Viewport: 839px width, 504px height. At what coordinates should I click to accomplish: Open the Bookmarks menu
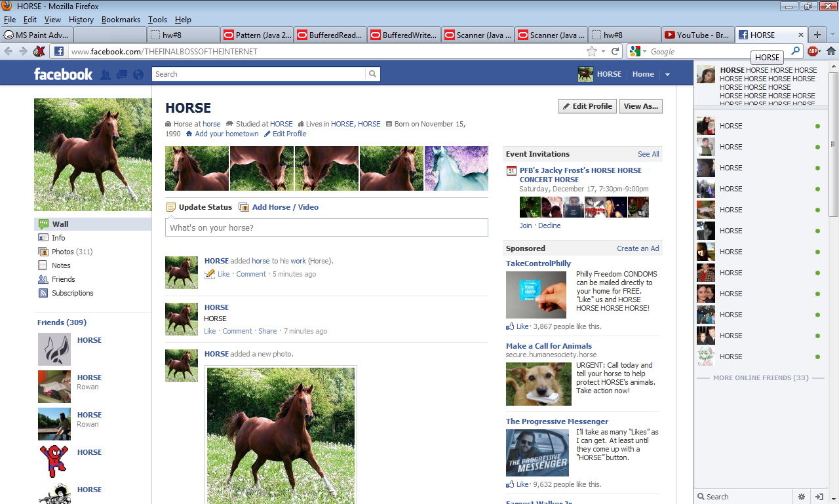pos(121,20)
